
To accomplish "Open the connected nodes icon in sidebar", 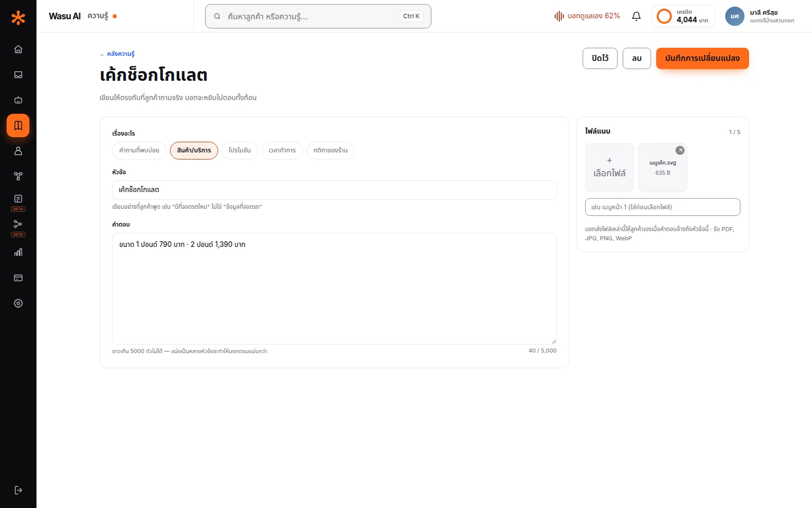I will pyautogui.click(x=18, y=176).
